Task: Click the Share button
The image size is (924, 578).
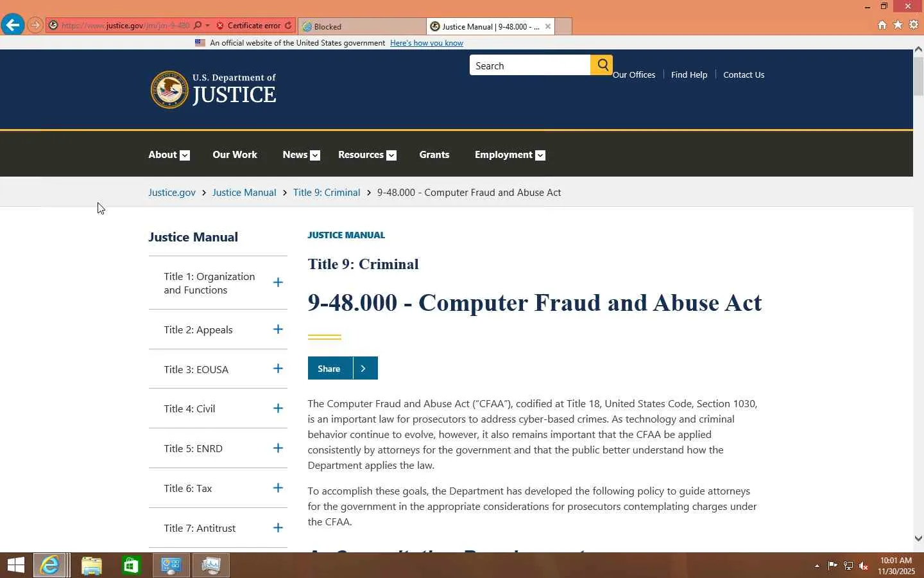Action: tap(343, 368)
